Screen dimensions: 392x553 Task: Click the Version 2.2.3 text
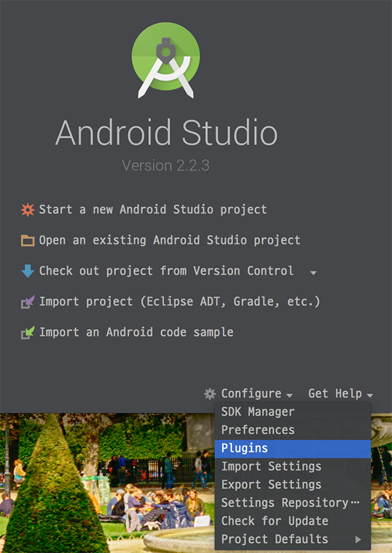pos(166,165)
